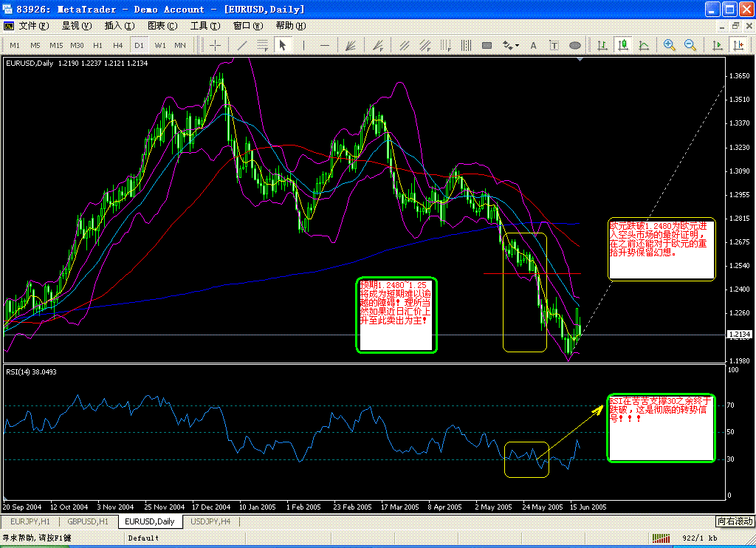Switch chart to Candlesticks mode
This screenshot has height=548, width=756.
pyautogui.click(x=623, y=45)
